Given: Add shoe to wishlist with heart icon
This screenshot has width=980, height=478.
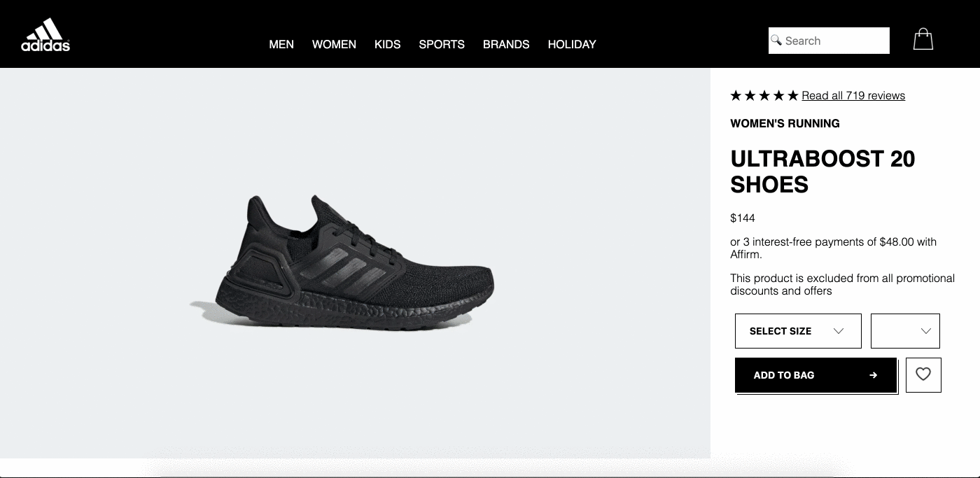Looking at the screenshot, I should [x=923, y=374].
